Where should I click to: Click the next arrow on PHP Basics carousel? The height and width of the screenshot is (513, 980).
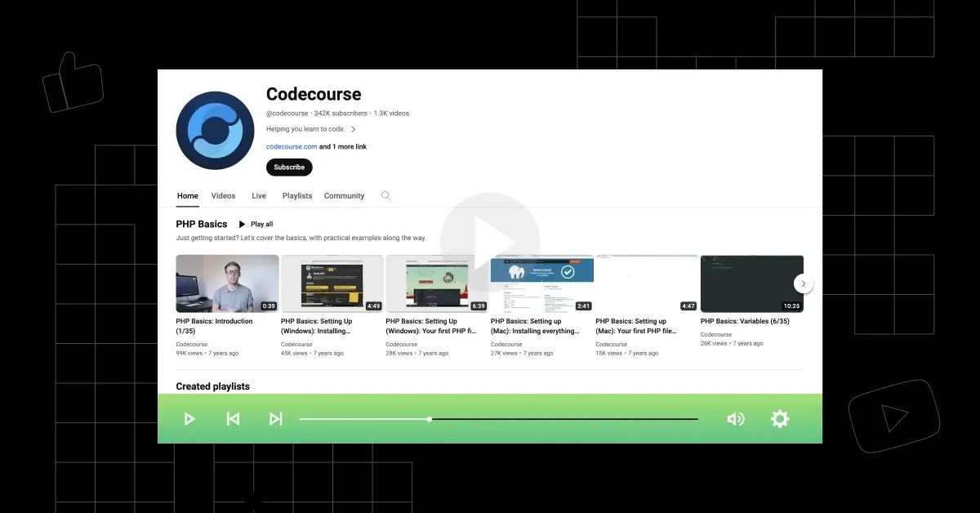click(804, 283)
